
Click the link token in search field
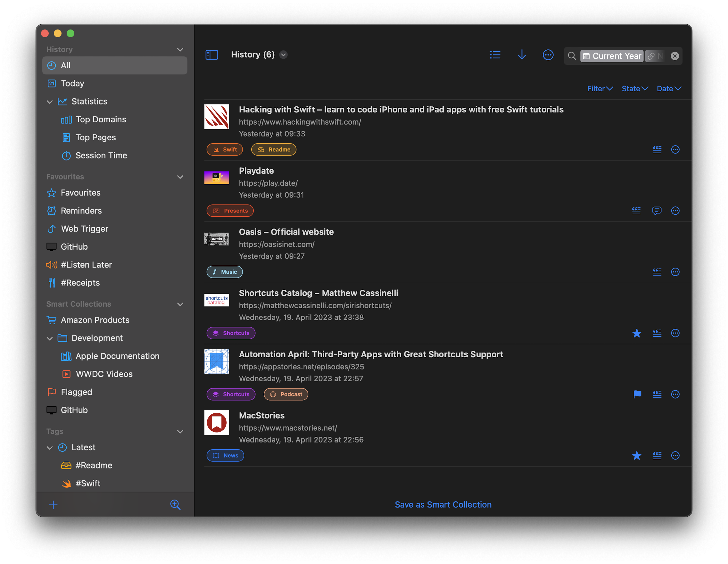click(655, 56)
